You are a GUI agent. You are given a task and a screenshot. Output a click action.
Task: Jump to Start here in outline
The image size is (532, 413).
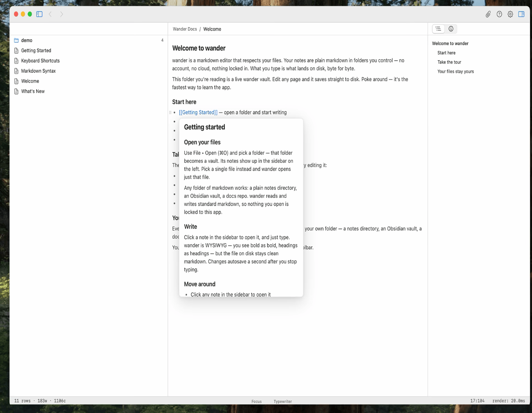(446, 53)
